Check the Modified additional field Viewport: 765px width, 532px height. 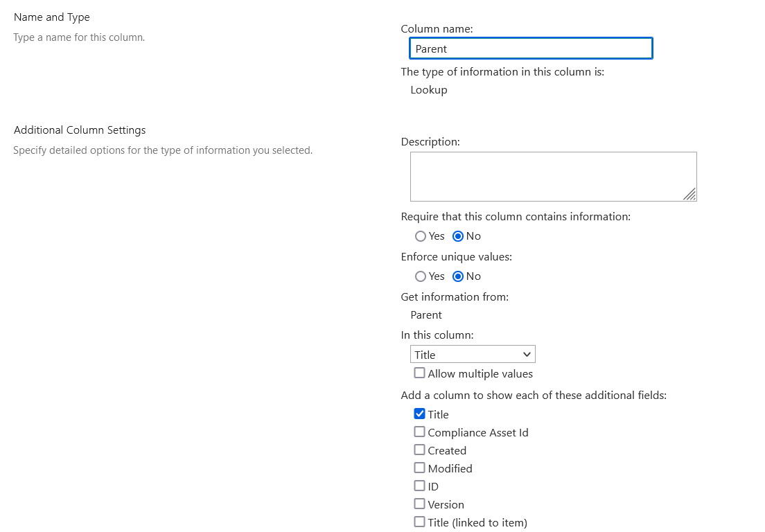tap(419, 468)
